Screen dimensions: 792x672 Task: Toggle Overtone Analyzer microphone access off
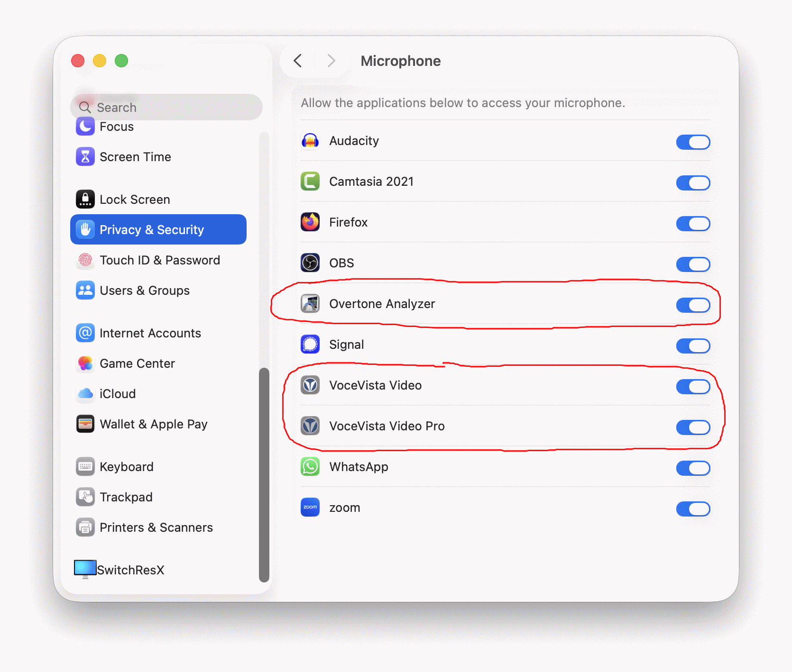coord(692,305)
